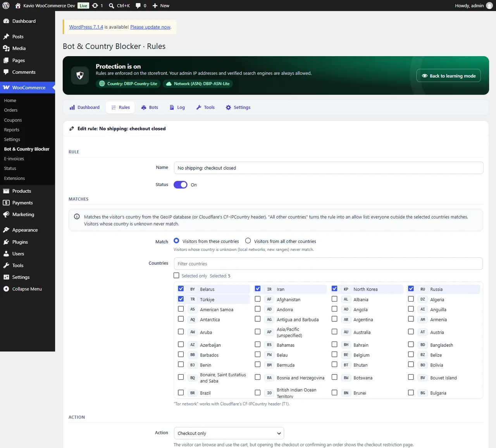Open E-invoices in WooCommerce submenu

tap(14, 159)
